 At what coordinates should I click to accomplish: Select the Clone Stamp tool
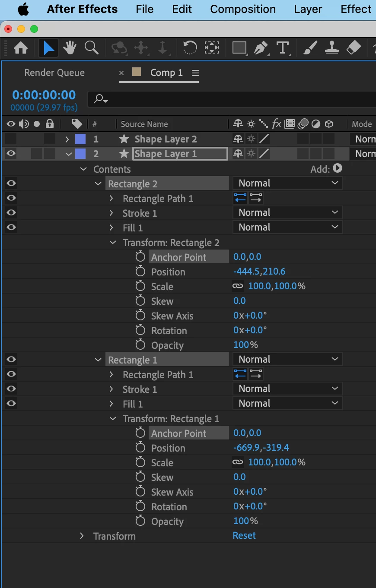point(332,48)
